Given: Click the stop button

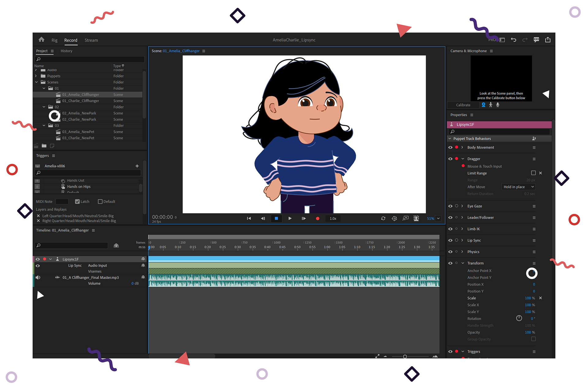Looking at the screenshot, I should (276, 218).
